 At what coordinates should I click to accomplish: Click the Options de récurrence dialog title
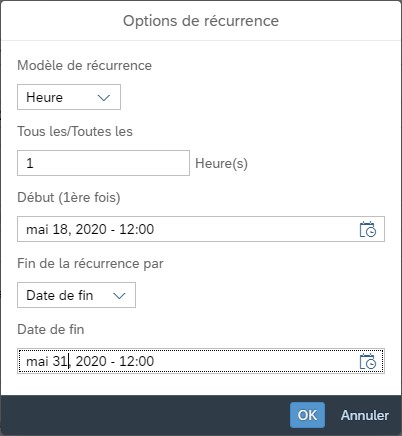tap(201, 21)
